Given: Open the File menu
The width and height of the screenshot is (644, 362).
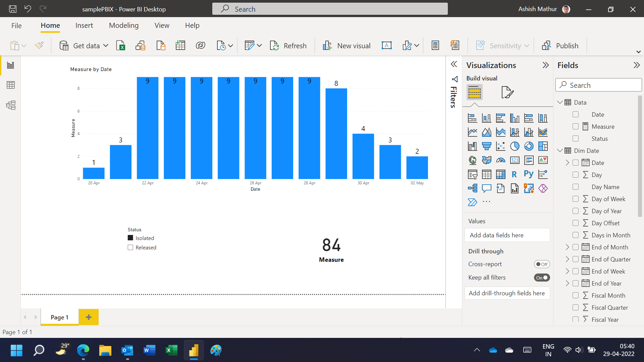Looking at the screenshot, I should [x=16, y=25].
